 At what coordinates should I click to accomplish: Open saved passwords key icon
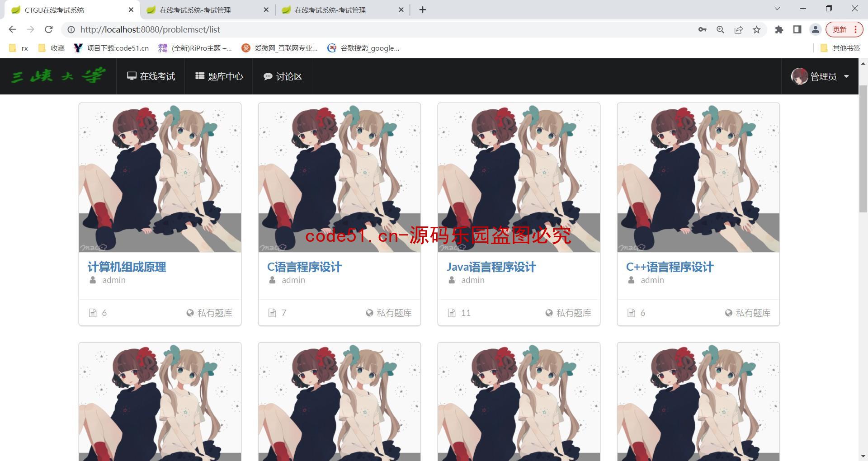coord(702,29)
